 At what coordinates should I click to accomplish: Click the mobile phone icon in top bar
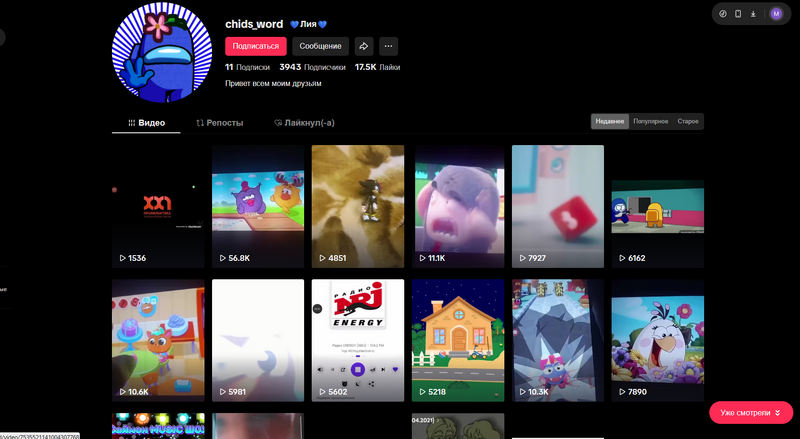(x=738, y=14)
